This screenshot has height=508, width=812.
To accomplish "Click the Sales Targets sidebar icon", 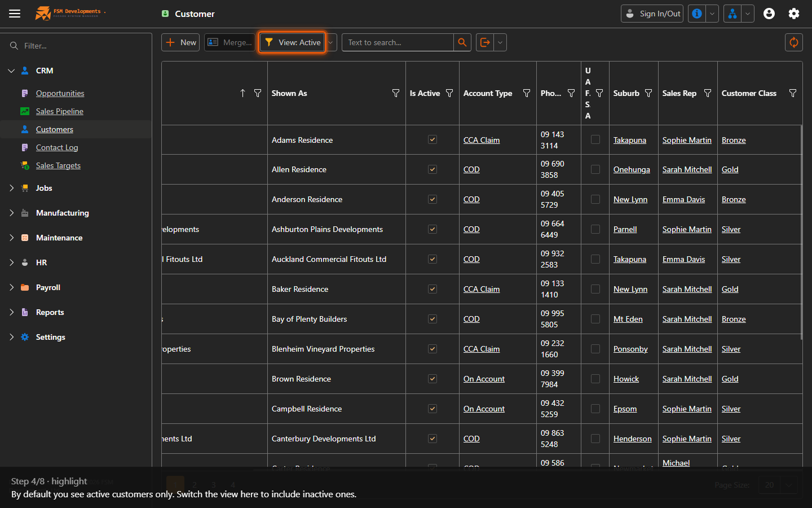I will click(25, 165).
